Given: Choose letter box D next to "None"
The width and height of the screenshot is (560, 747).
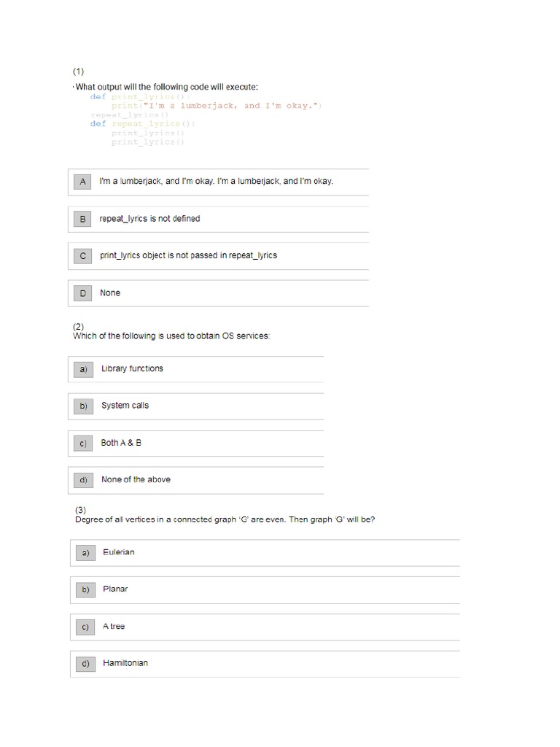Looking at the screenshot, I should point(82,293).
